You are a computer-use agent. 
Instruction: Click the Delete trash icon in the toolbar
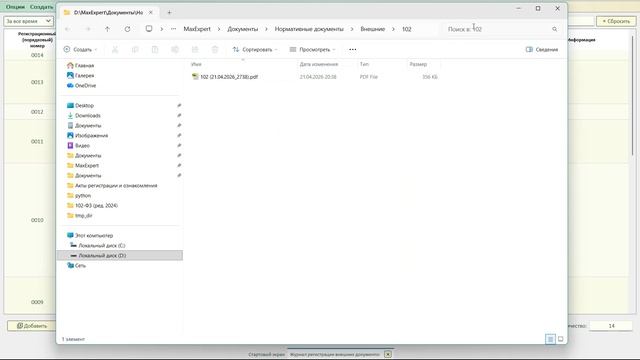coord(215,49)
